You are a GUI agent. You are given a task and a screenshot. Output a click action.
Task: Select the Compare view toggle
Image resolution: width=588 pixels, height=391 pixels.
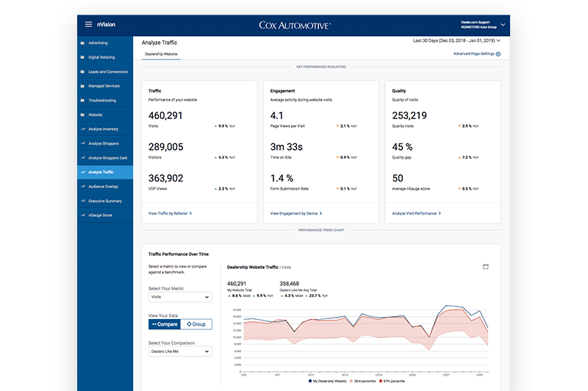click(164, 324)
